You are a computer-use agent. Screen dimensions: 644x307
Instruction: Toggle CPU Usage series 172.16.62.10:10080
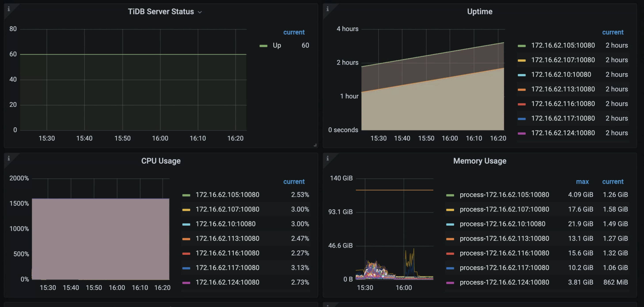[225, 224]
